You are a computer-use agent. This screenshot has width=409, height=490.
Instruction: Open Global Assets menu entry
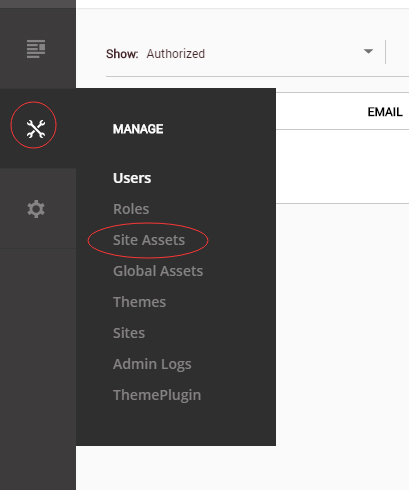(x=158, y=271)
